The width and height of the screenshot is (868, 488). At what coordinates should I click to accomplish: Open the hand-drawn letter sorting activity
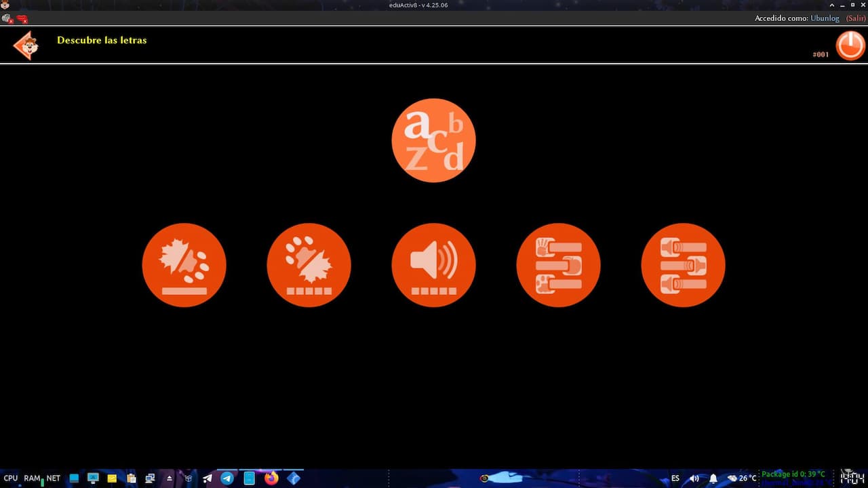point(558,265)
